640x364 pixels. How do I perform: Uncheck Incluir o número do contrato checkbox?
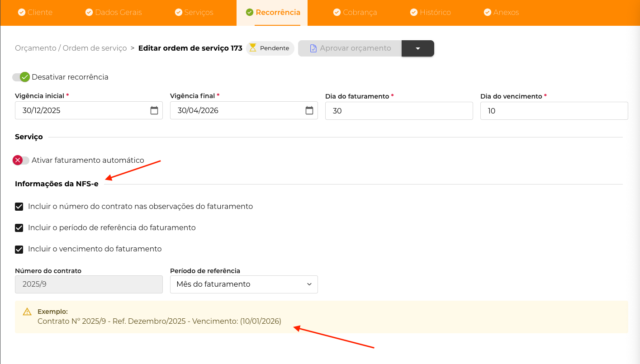(19, 207)
